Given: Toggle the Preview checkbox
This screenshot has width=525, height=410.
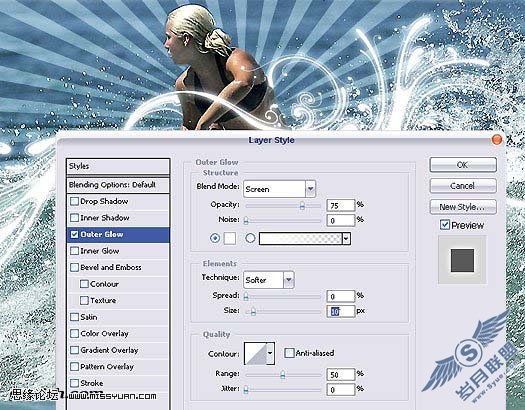Looking at the screenshot, I should pos(445,225).
